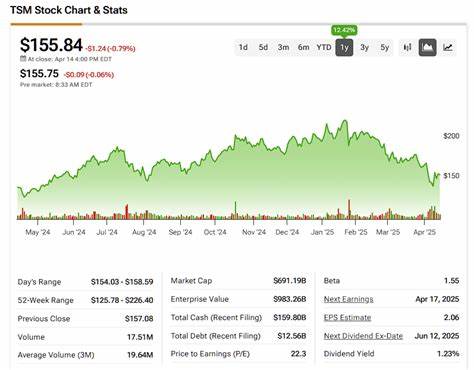Select the 6m time range
Viewport: 474px width, 370px height.
point(304,47)
